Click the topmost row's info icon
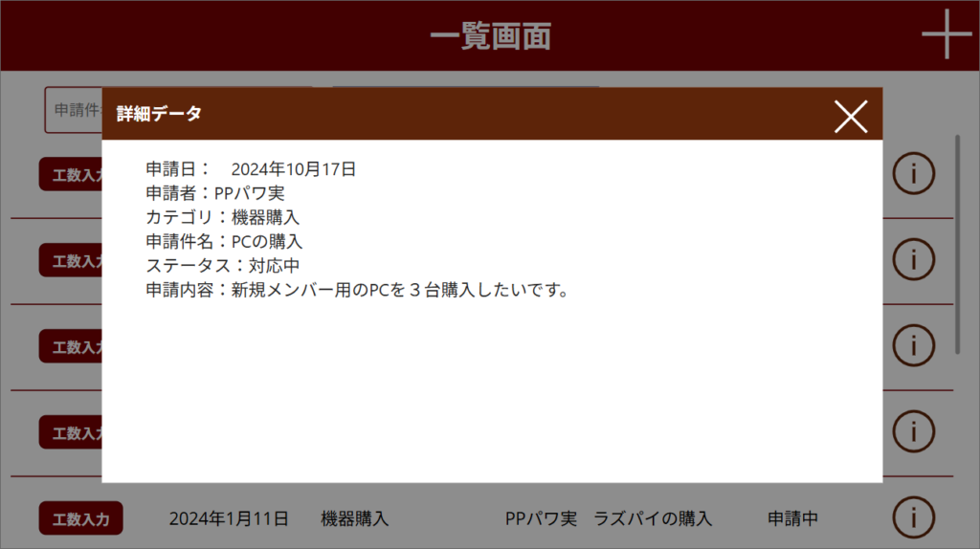980x549 pixels. pos(913,173)
